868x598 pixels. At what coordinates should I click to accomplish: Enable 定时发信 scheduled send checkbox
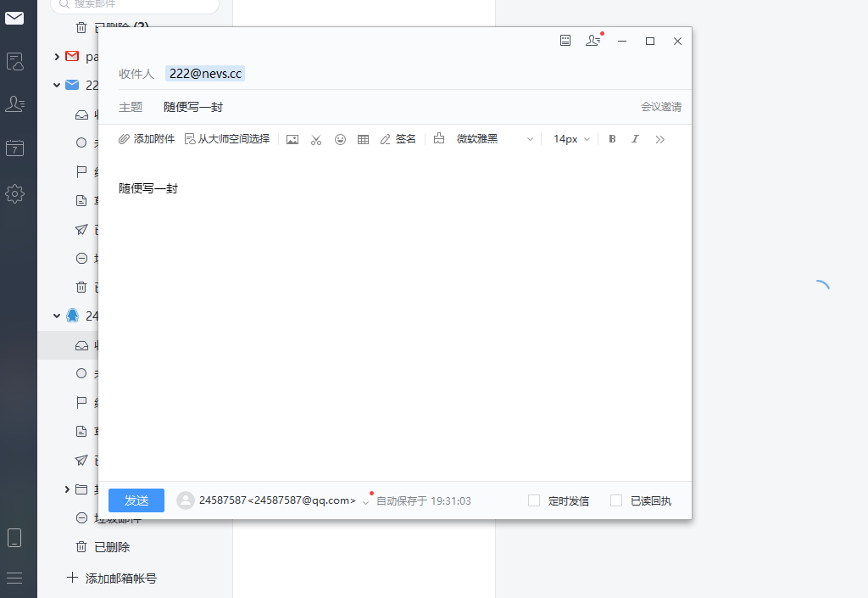[534, 500]
